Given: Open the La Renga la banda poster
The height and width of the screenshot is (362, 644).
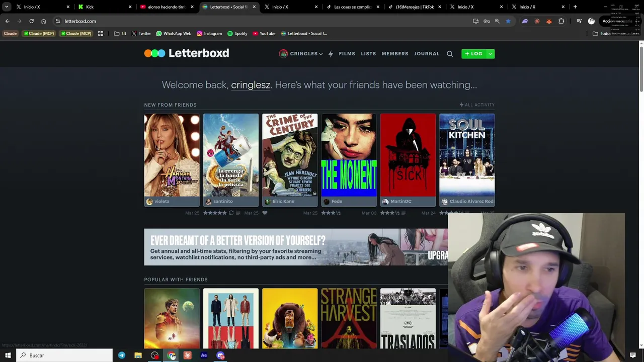Looking at the screenshot, I should (231, 155).
